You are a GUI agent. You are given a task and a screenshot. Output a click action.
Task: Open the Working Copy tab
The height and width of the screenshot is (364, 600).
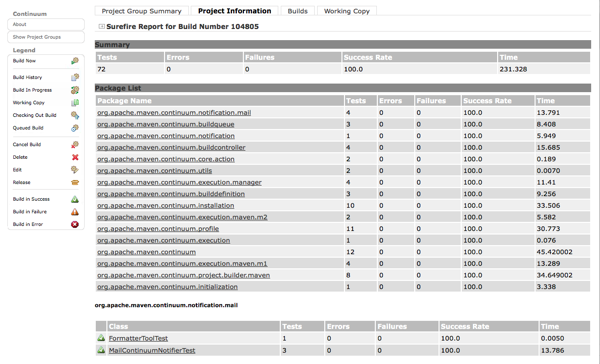click(347, 11)
